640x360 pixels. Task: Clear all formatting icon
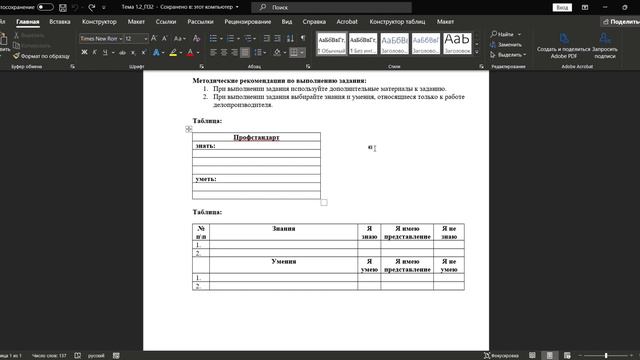click(x=196, y=38)
